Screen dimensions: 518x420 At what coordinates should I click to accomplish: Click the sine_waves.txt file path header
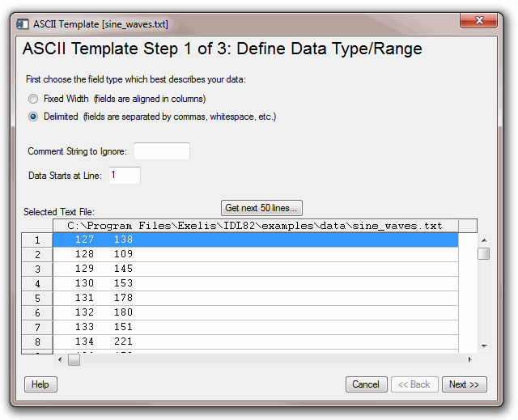pos(255,226)
